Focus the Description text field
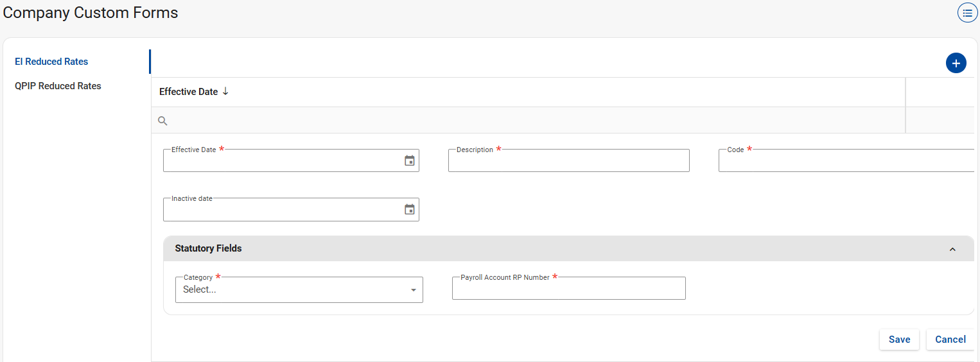This screenshot has width=980, height=362. 568,161
